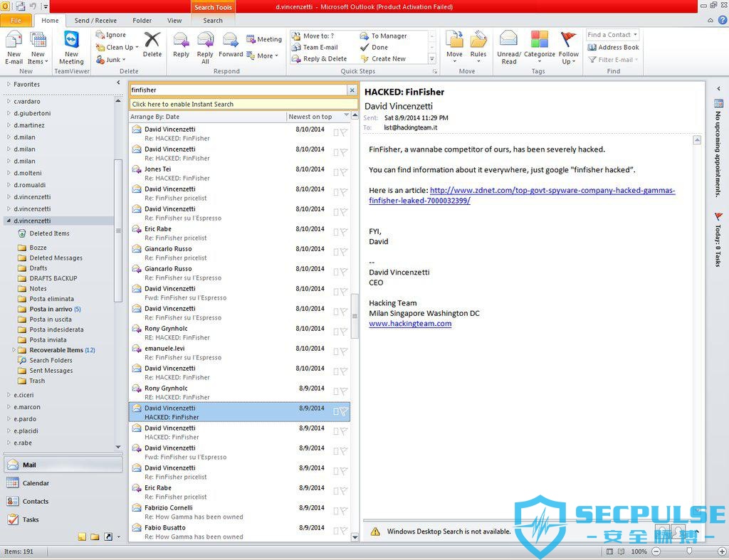Viewport: 729px width, 560px height.
Task: Toggle category box on Rony Grynholc 8/9/2014 message
Action: (336, 391)
